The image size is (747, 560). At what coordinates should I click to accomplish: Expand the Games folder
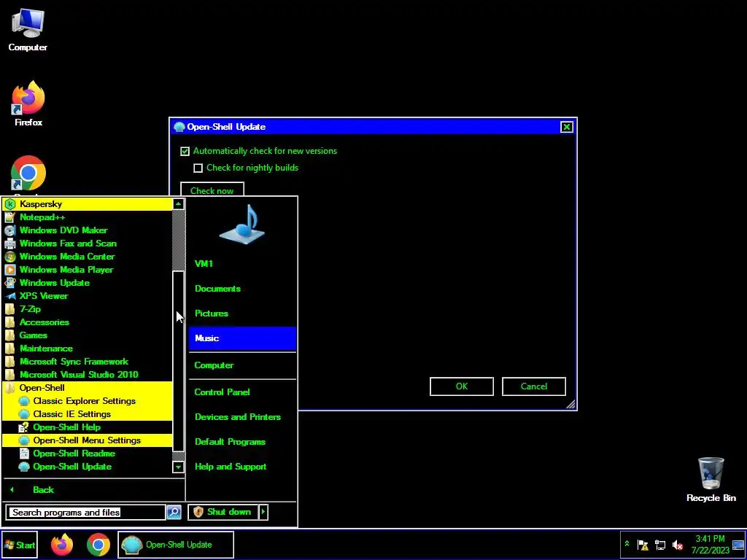(x=88, y=335)
